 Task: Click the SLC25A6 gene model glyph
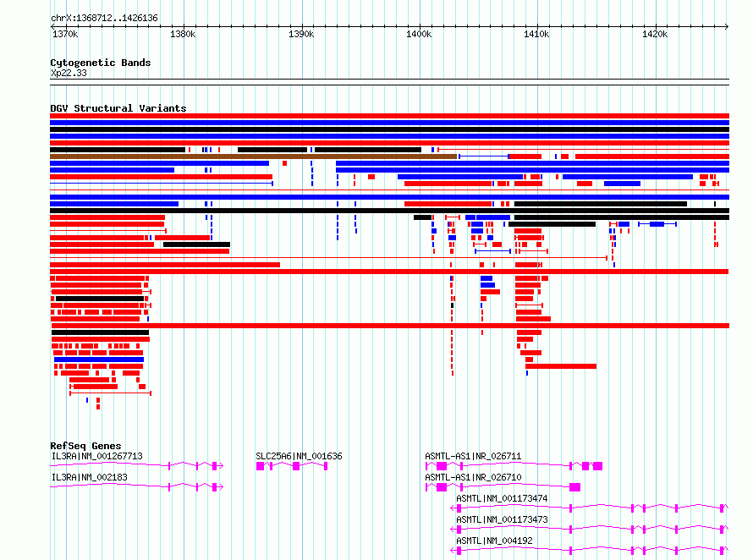pos(292,466)
